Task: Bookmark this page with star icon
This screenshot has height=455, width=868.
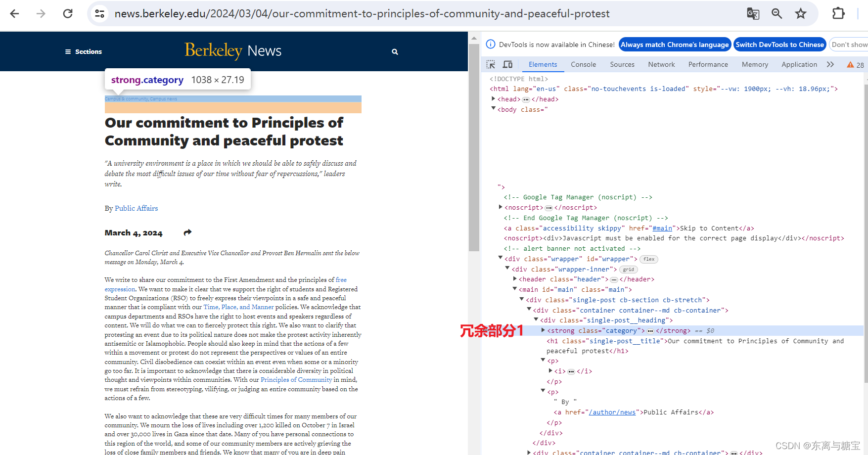Action: pos(801,14)
